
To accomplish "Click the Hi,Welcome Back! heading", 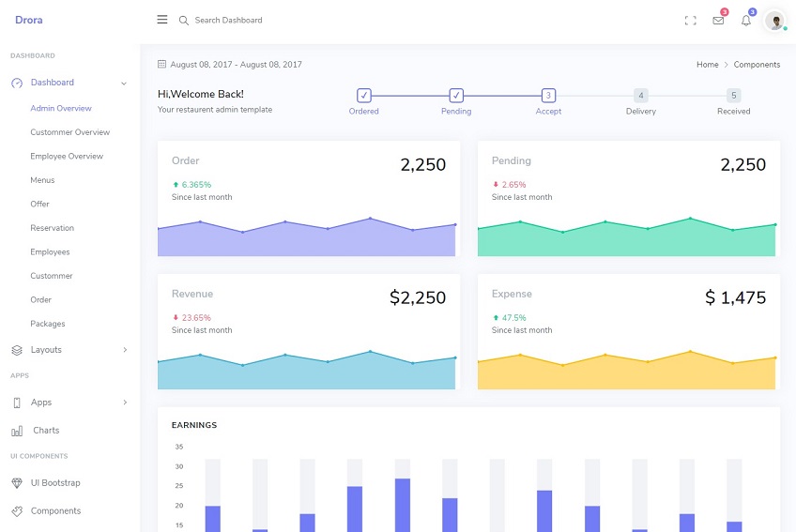I will tap(201, 94).
